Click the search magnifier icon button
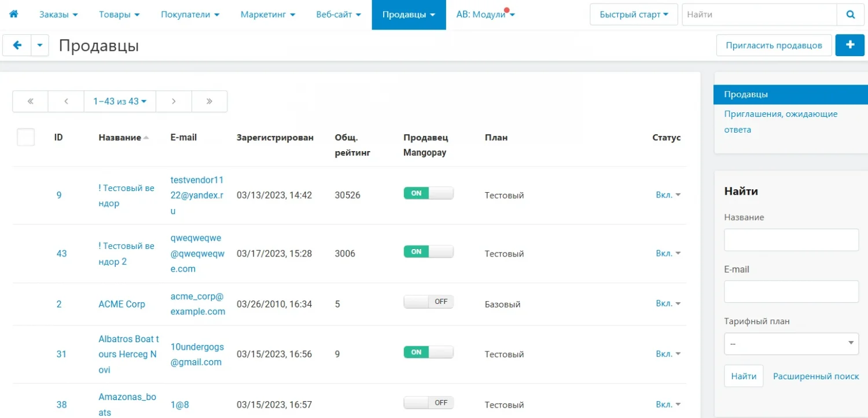 850,15
